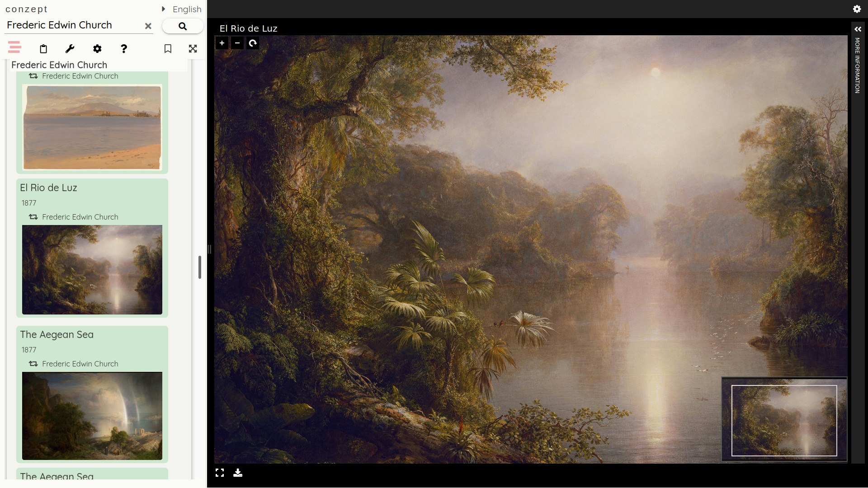The width and height of the screenshot is (868, 488).
Task: Open help via the question mark icon
Action: (x=124, y=49)
